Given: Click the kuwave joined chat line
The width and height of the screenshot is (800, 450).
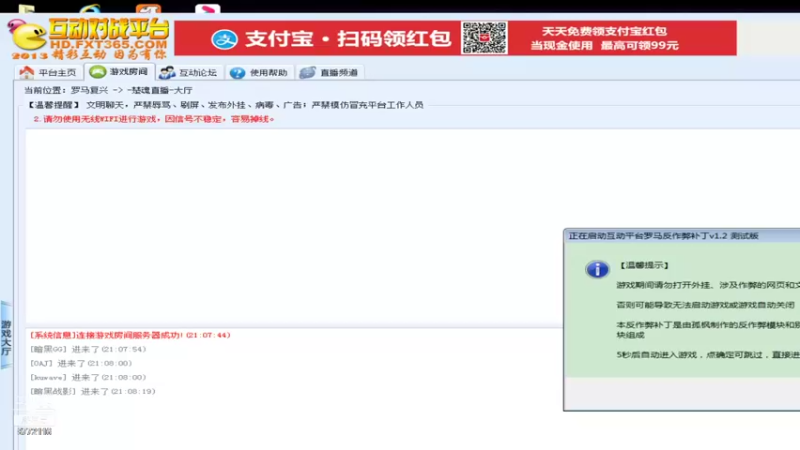Looking at the screenshot, I should (88, 378).
